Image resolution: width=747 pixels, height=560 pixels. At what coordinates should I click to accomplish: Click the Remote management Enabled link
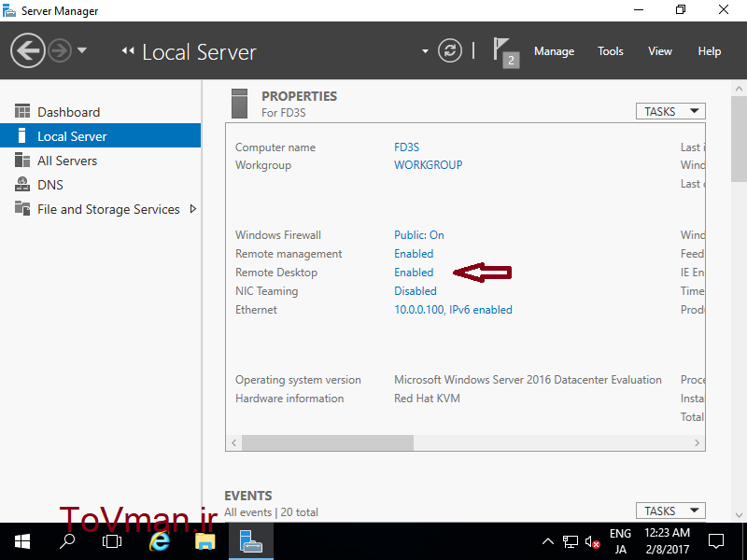click(x=414, y=253)
